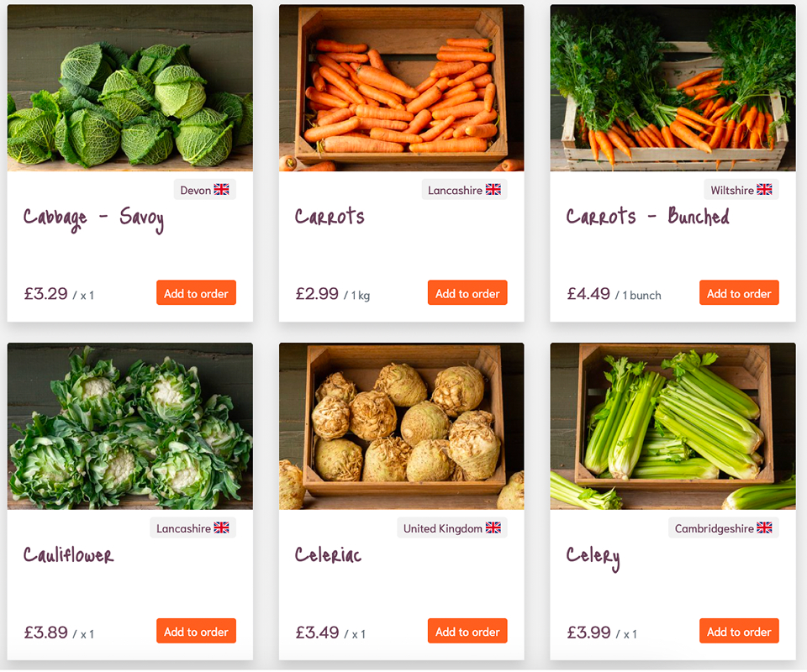Screen dimensions: 807x672
Task: Add bunched carrots to order
Action: tap(739, 293)
